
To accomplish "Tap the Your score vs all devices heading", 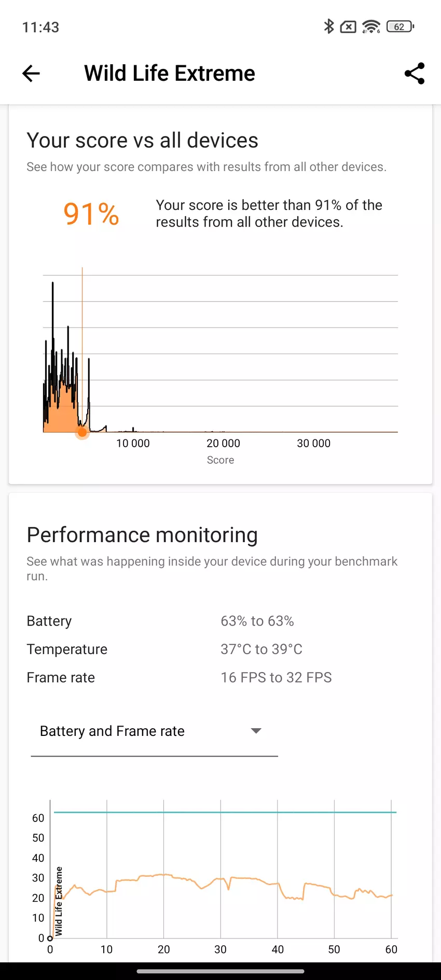I will click(142, 140).
